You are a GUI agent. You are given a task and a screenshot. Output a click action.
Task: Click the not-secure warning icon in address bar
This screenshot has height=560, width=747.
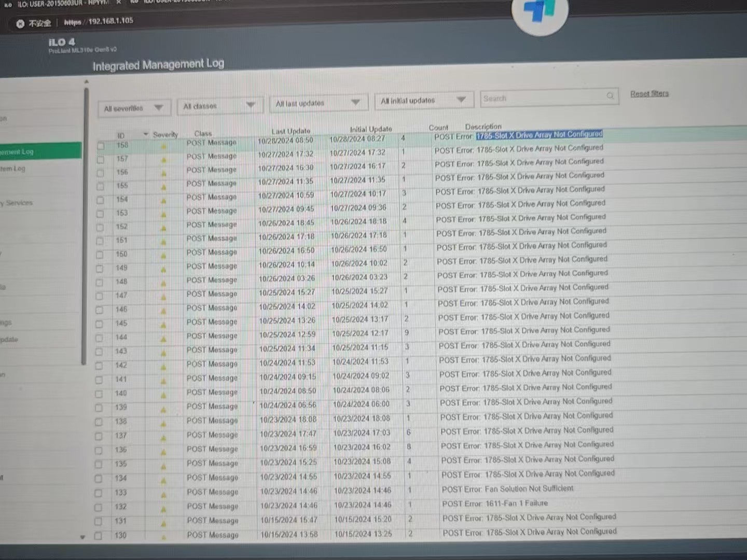pyautogui.click(x=20, y=23)
